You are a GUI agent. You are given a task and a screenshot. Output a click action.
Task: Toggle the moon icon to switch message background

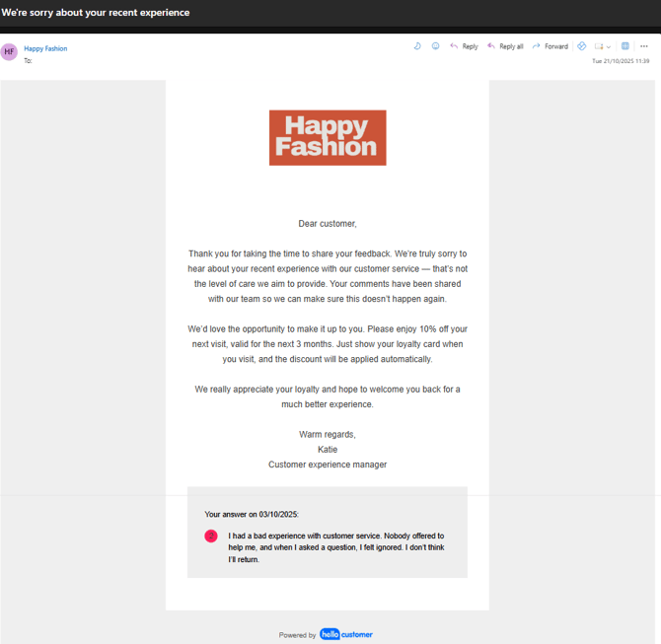pyautogui.click(x=417, y=46)
